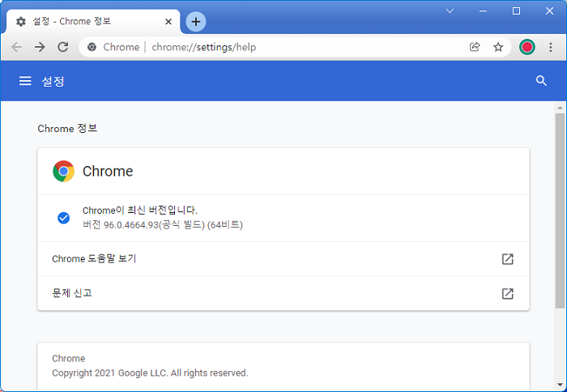Close the 설정 - Chrome 정보 tab

click(168, 22)
